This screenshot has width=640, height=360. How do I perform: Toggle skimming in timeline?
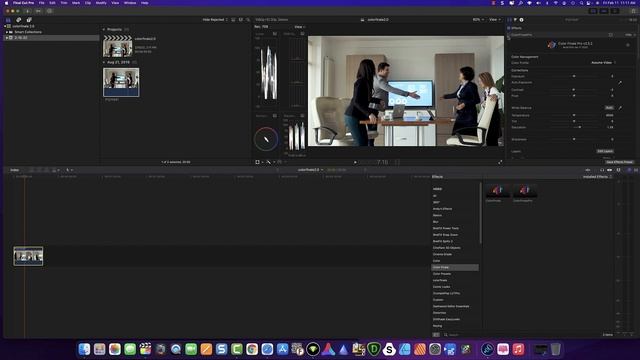[x=588, y=170]
